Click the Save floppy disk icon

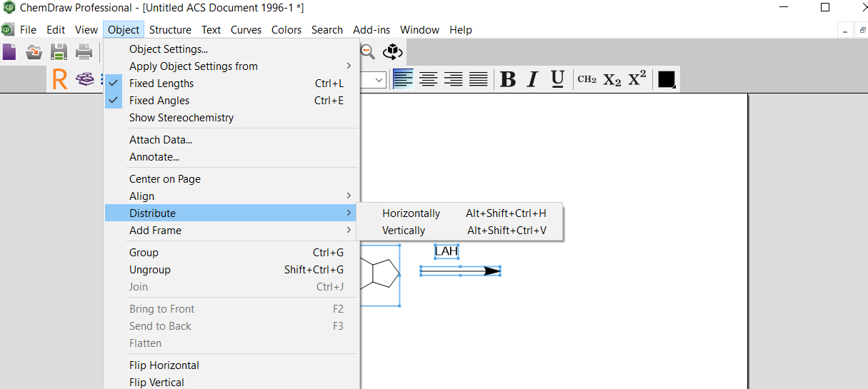point(59,52)
